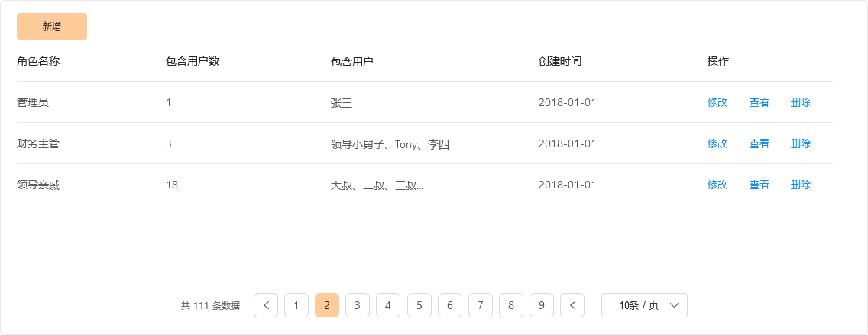Go to pagination page 1
Image resolution: width=868 pixels, height=335 pixels.
click(296, 305)
